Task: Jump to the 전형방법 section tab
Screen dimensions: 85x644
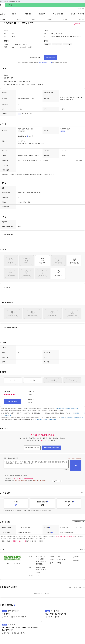Action: point(66,19)
